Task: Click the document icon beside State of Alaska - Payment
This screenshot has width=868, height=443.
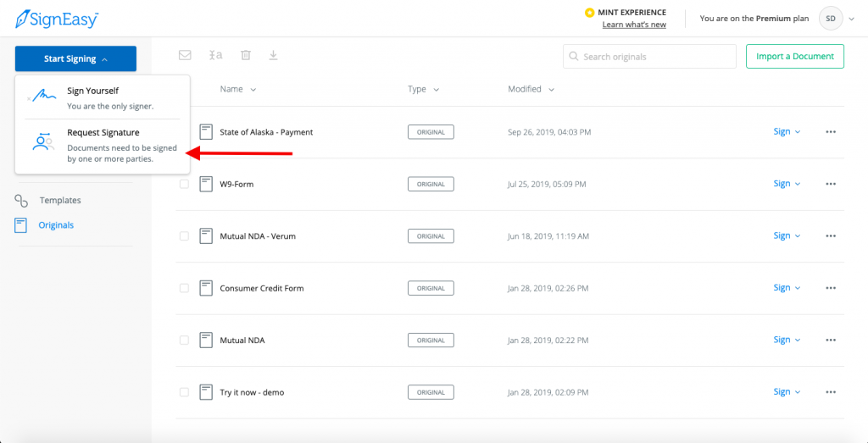Action: (206, 132)
